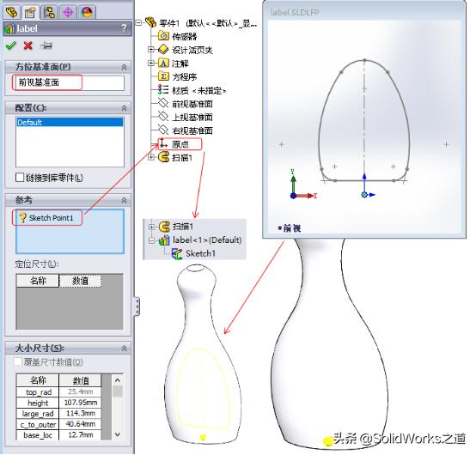This screenshot has width=476, height=455.
Task: Click the 数值 header in 定位尺寸 table
Action: 80,282
